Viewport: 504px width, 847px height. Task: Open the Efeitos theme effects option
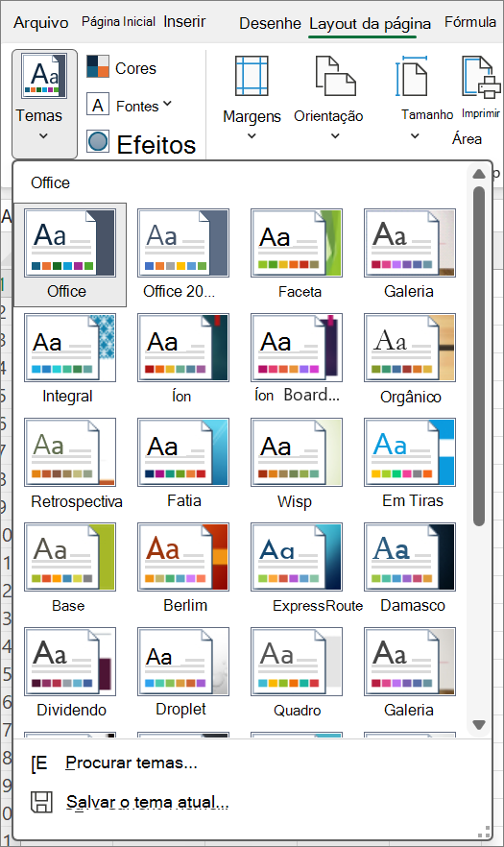[x=141, y=144]
